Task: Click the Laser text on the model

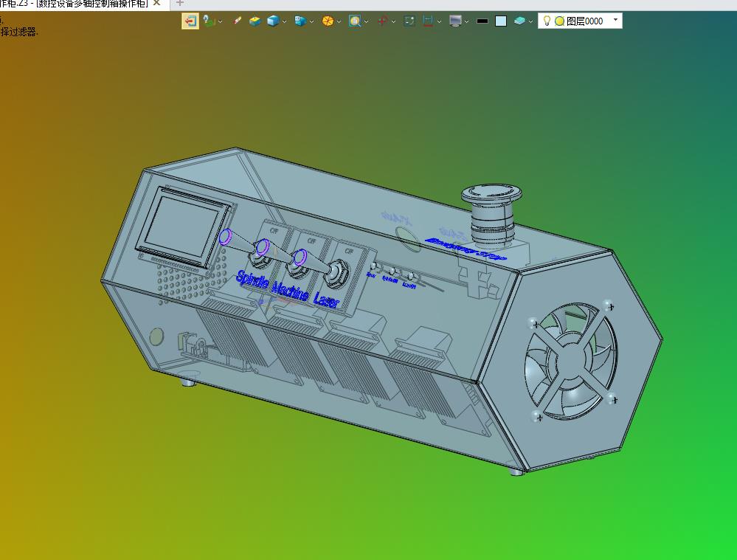Action: click(x=326, y=300)
